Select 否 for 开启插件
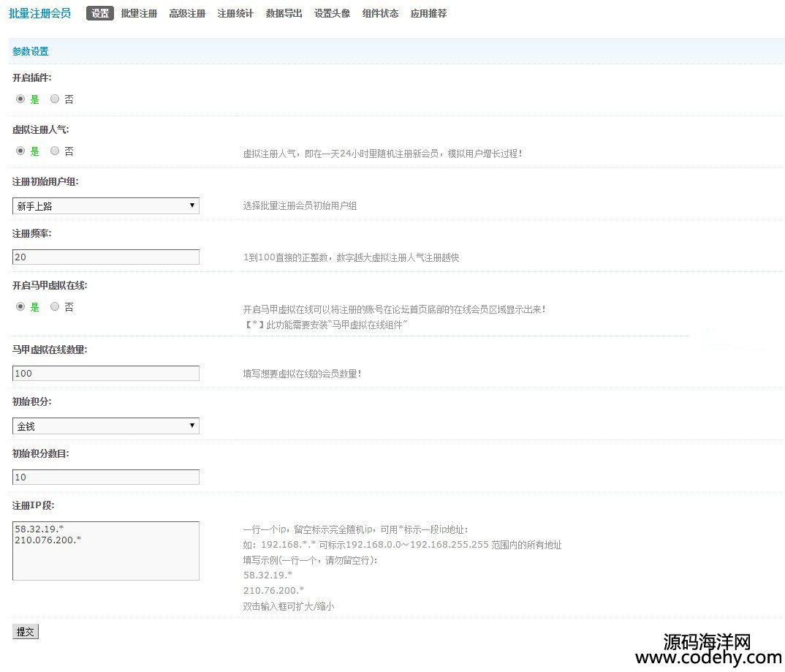785x672 pixels. pyautogui.click(x=55, y=99)
